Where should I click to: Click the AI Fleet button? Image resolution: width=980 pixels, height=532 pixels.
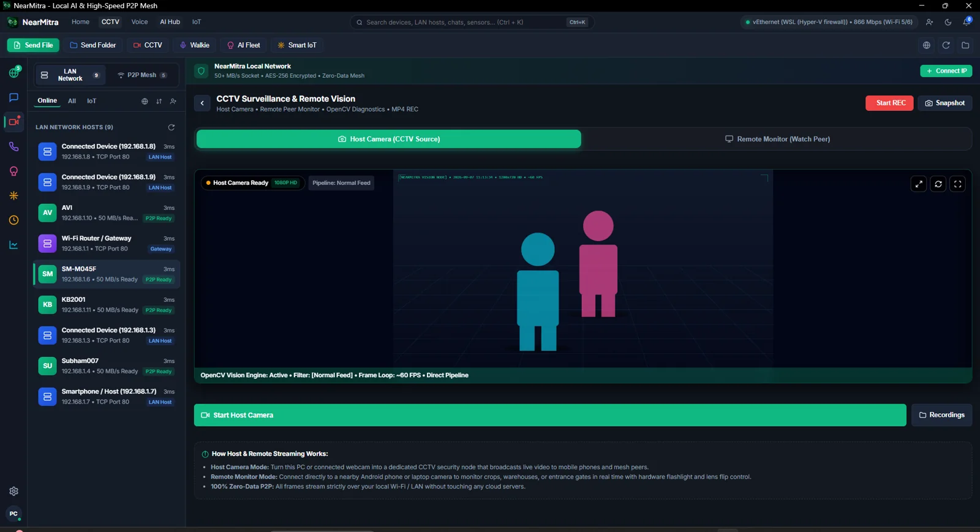pos(243,45)
